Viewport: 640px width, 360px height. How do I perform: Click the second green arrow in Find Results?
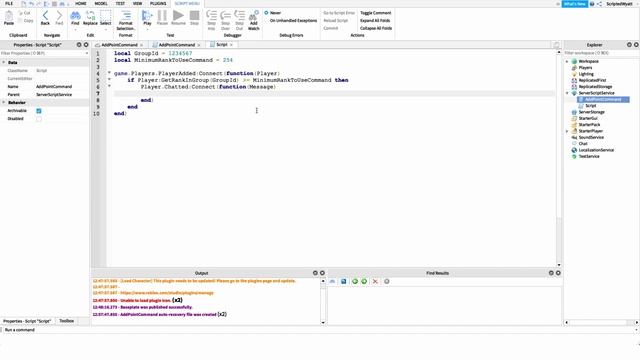coord(364,281)
